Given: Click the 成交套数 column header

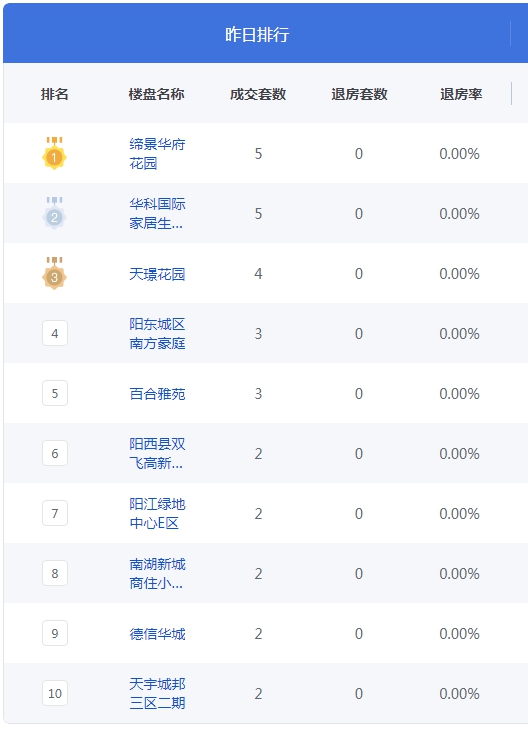Looking at the screenshot, I should (x=258, y=94).
